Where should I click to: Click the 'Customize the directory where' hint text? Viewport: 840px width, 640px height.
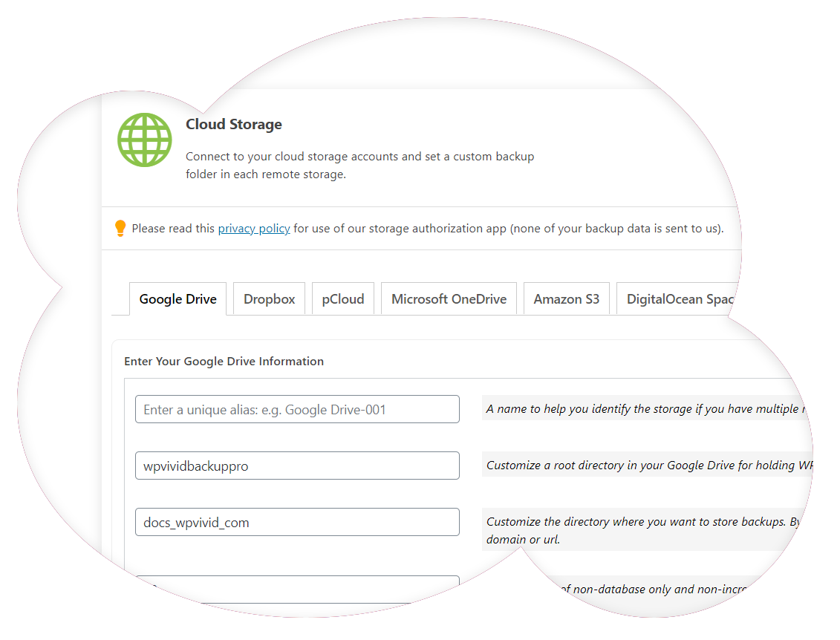click(642, 529)
